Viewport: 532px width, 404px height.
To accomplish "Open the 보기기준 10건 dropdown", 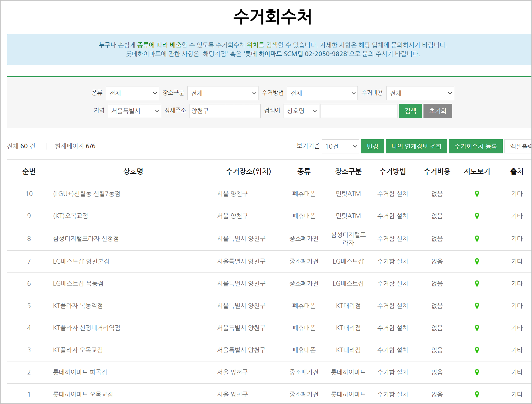I will click(x=340, y=146).
